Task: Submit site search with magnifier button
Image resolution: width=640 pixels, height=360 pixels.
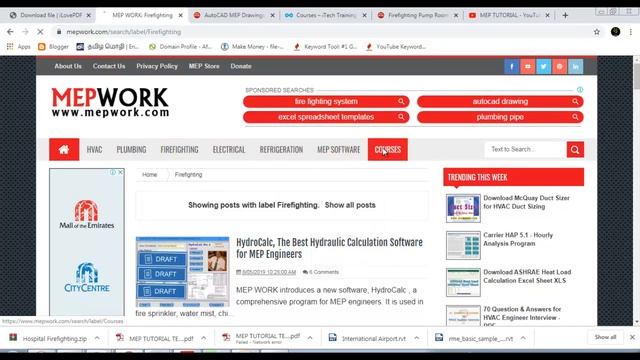Action: [575, 149]
